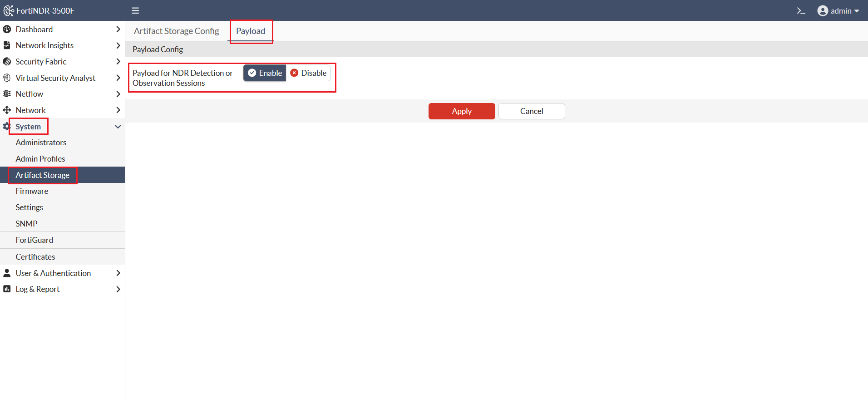The width and height of the screenshot is (868, 404).
Task: Open the CLI console icon
Action: (x=801, y=10)
